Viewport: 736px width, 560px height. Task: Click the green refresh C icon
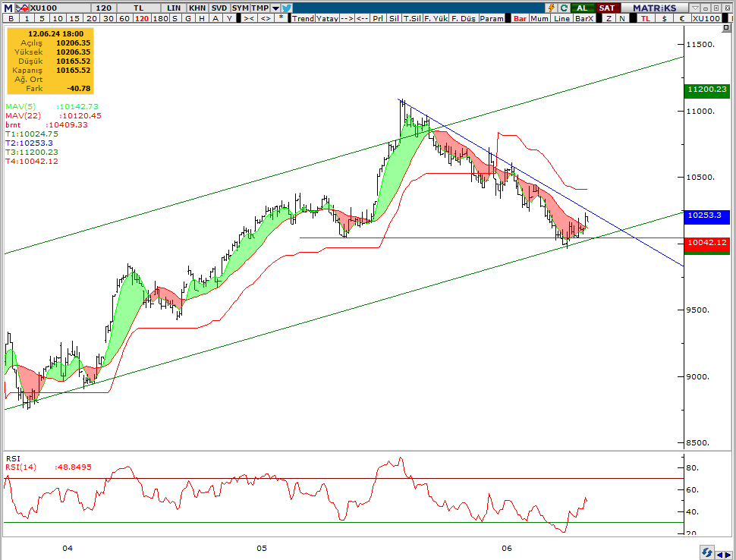[x=564, y=8]
